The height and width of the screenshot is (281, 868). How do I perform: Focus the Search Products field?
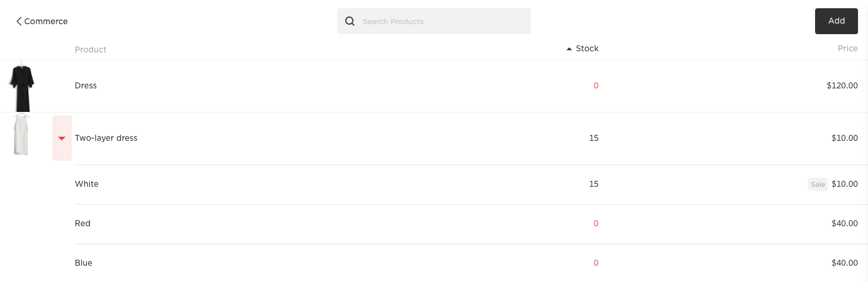click(441, 21)
